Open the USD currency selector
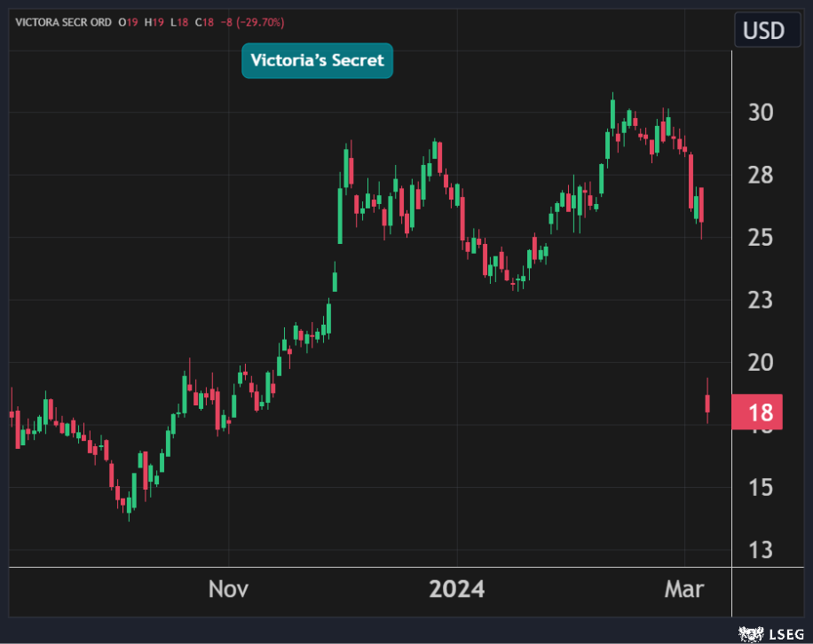The width and height of the screenshot is (813, 644). tap(763, 30)
